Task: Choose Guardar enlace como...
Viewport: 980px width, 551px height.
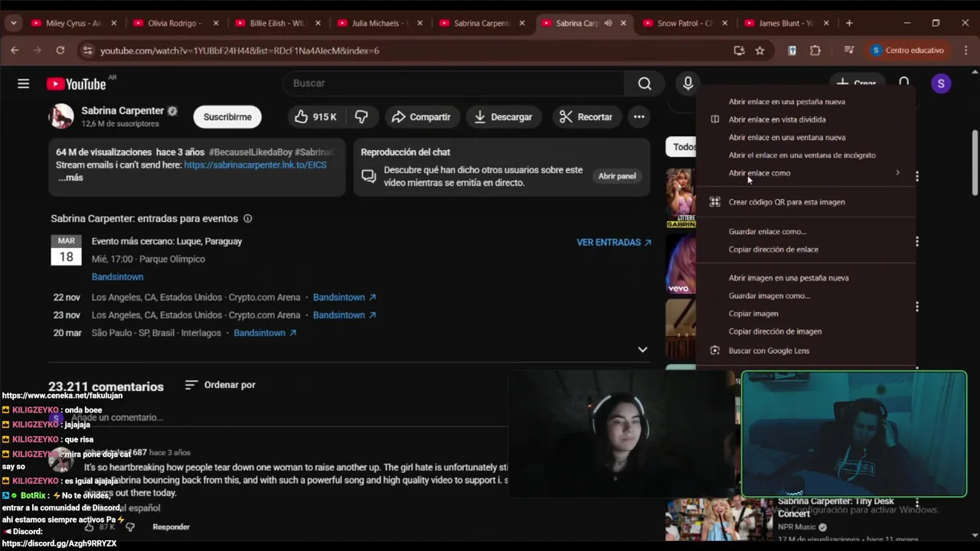Action: tap(805, 232)
